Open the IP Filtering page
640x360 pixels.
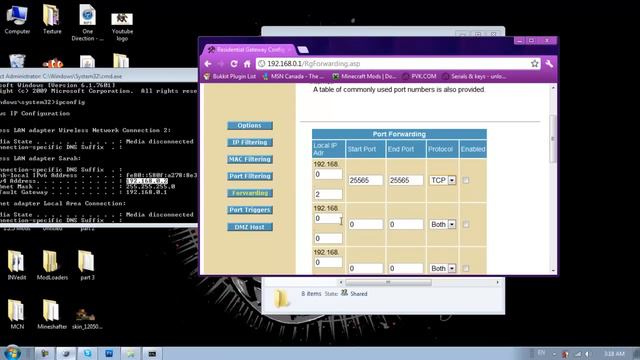250,142
